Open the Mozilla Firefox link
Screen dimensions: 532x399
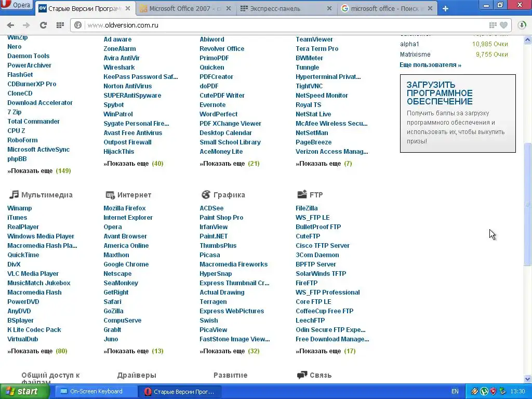pyautogui.click(x=125, y=208)
